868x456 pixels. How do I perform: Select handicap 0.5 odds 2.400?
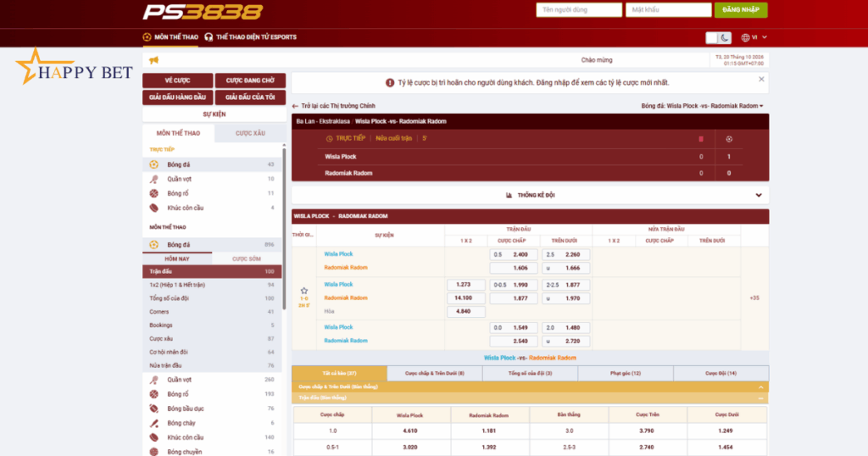(513, 254)
